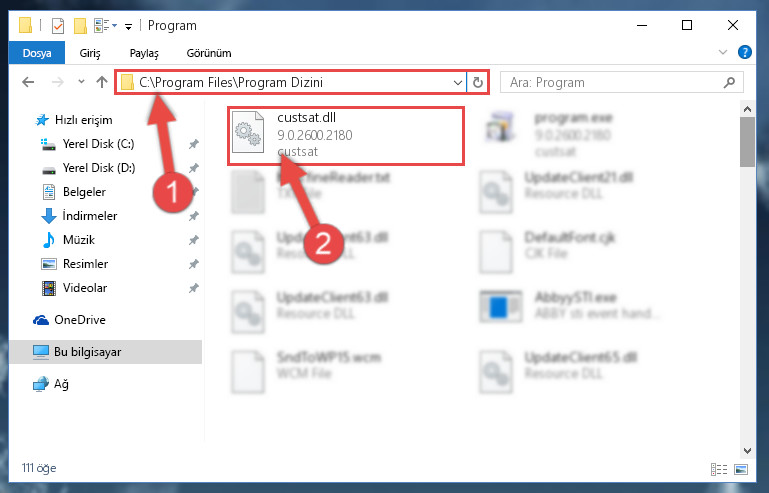Image resolution: width=769 pixels, height=493 pixels.
Task: Open the Dosya menu tab
Action: pyautogui.click(x=37, y=53)
